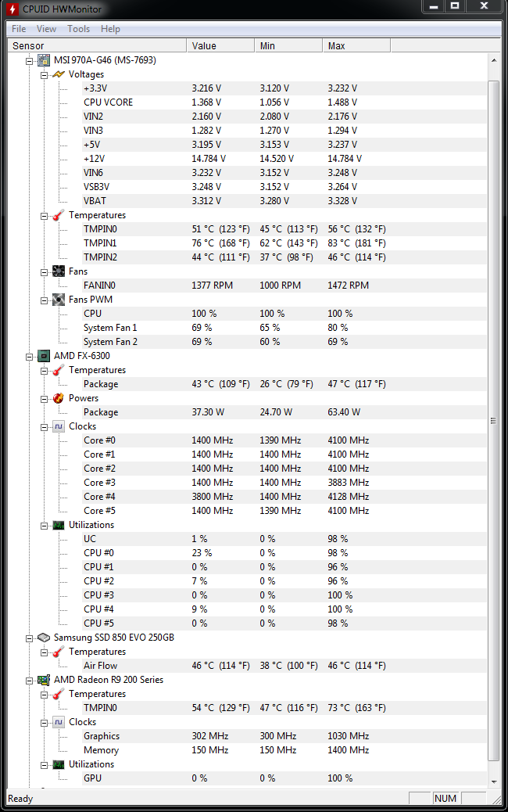Collapse the Samsung SSD 850 EVO node
The width and height of the screenshot is (508, 812).
30,638
